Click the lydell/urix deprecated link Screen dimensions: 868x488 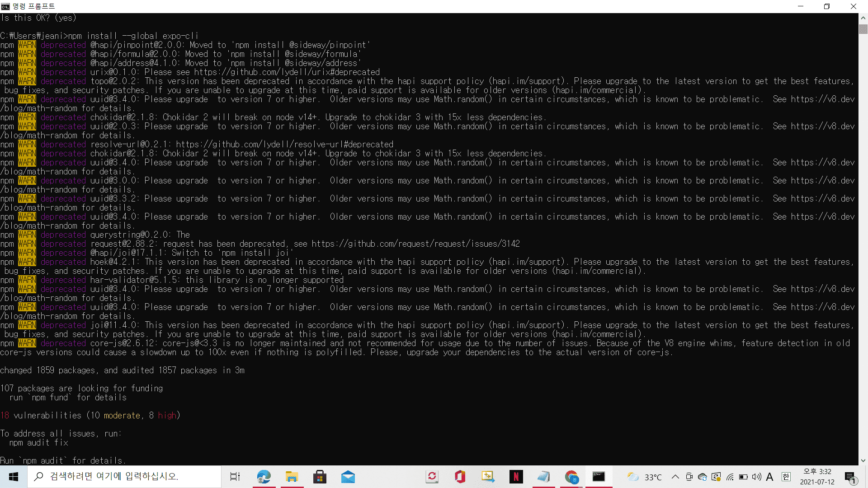pos(287,72)
